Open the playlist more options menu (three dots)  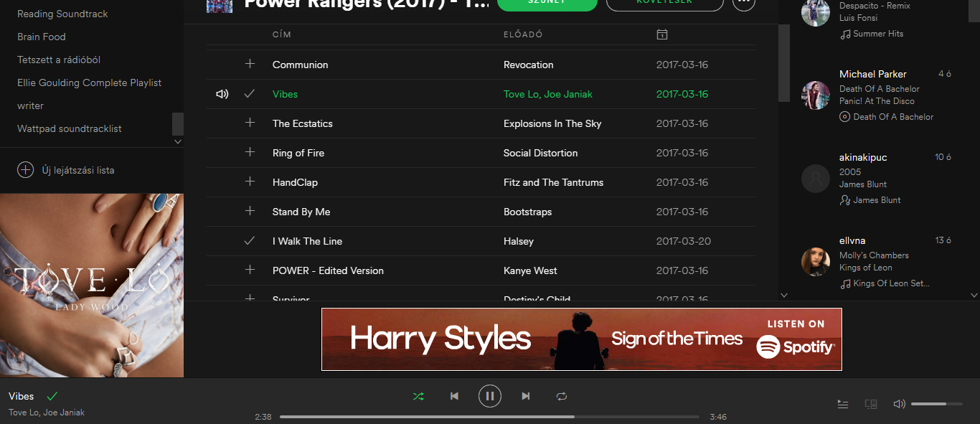744,2
